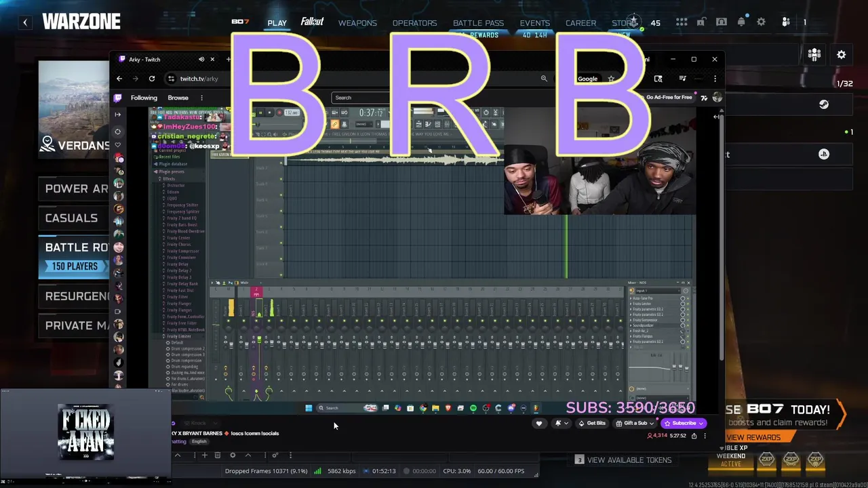Click the Twitch Following link

pos(144,98)
